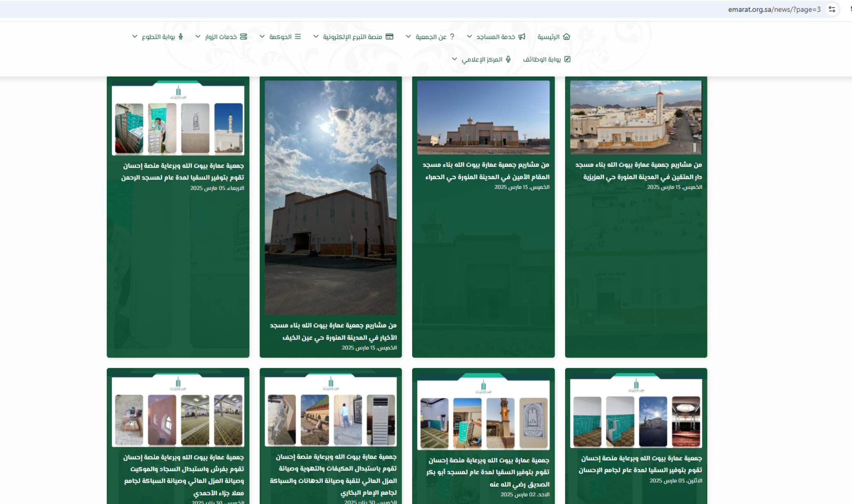Open the site settings icon in the address bar

[x=832, y=9]
